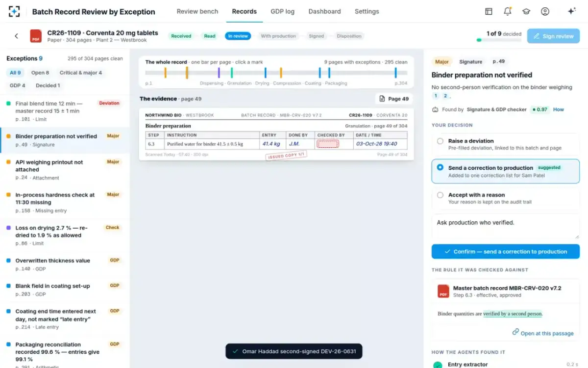Open the Dashboard tab
This screenshot has height=368, width=588.
[325, 11]
